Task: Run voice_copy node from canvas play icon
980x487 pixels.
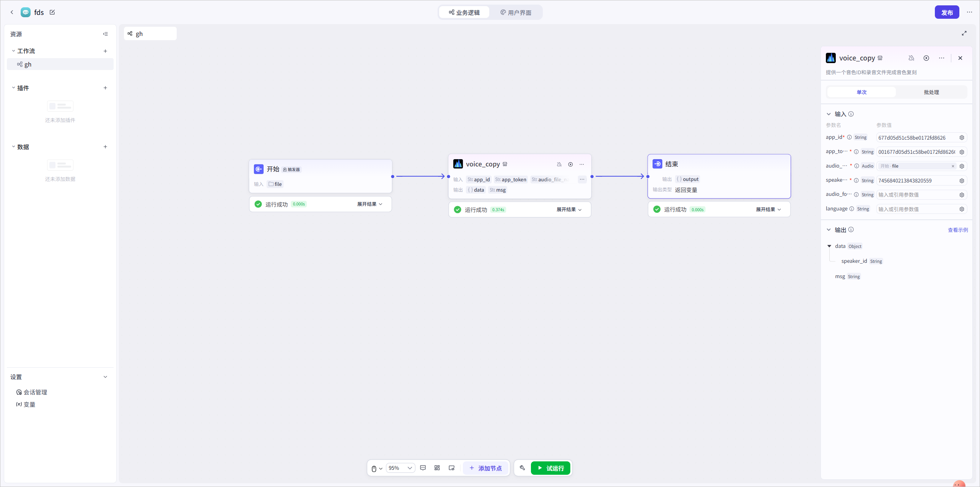Action: coord(570,165)
